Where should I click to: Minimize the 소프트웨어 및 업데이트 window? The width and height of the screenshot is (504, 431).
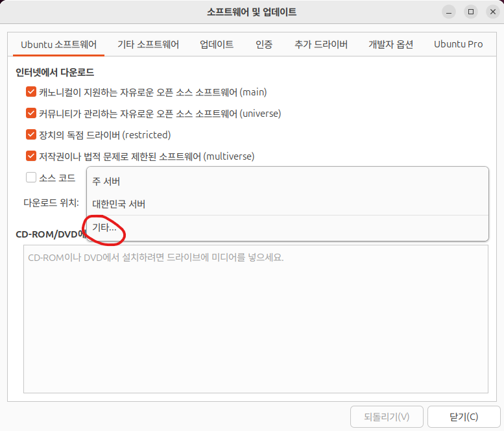tap(449, 12)
